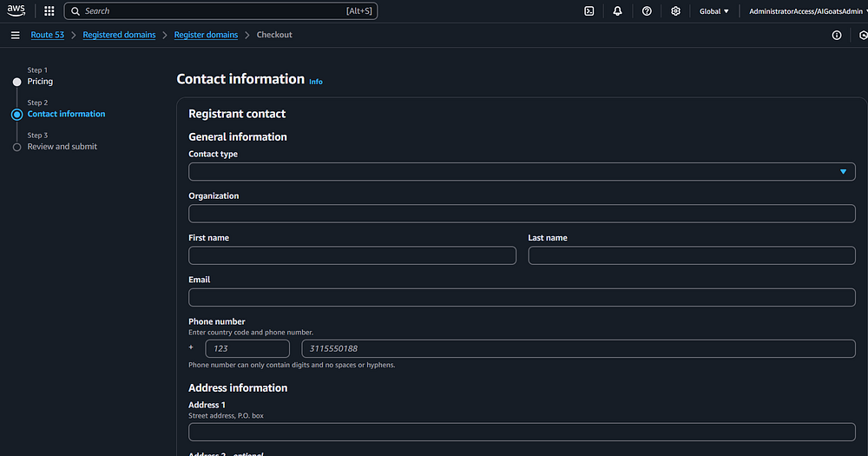The width and height of the screenshot is (868, 456).
Task: Navigate to Registered domains breadcrumb
Action: (119, 35)
